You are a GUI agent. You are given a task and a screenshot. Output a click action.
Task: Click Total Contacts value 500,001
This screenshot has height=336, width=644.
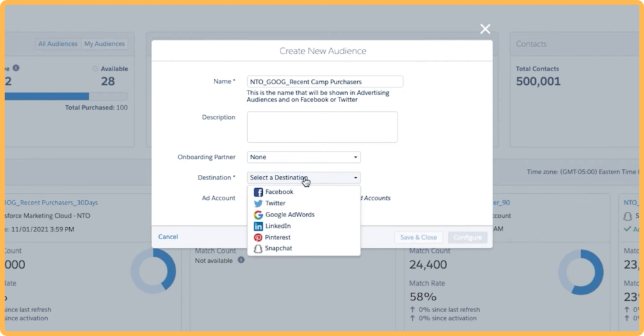[x=538, y=81]
